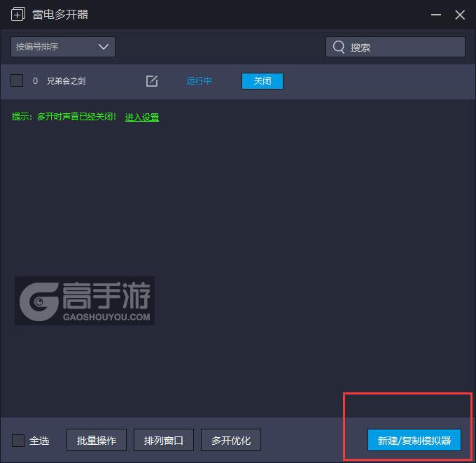476x463 pixels.
Task: Click the magnifier icon in search box
Action: [x=339, y=47]
